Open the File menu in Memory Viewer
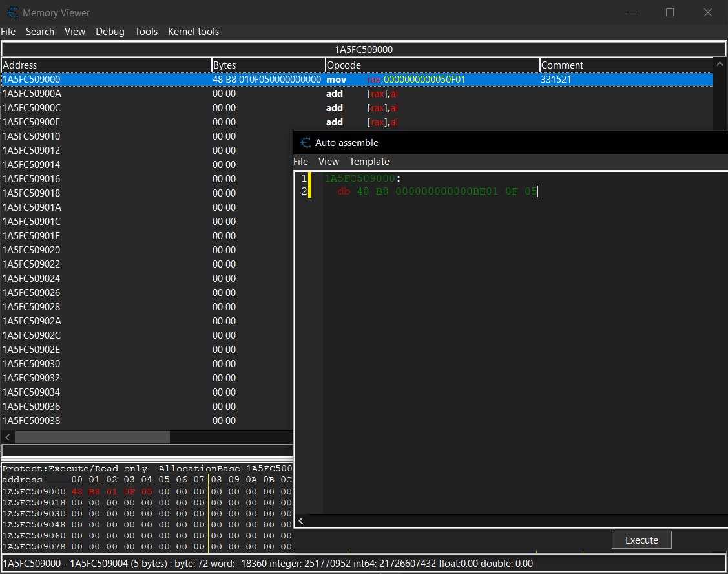 tap(8, 31)
